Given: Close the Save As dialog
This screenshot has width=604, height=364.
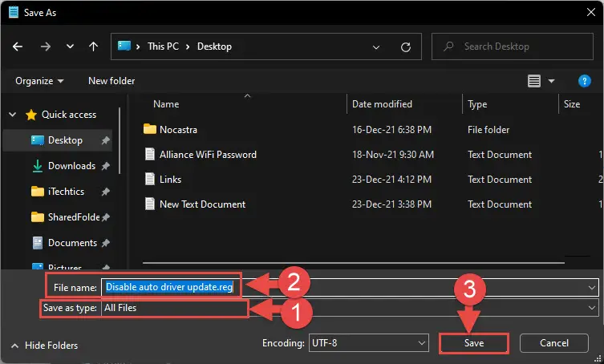Looking at the screenshot, I should (591, 12).
